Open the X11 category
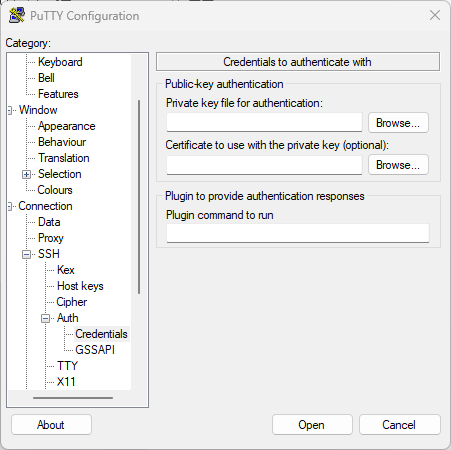 click(66, 382)
